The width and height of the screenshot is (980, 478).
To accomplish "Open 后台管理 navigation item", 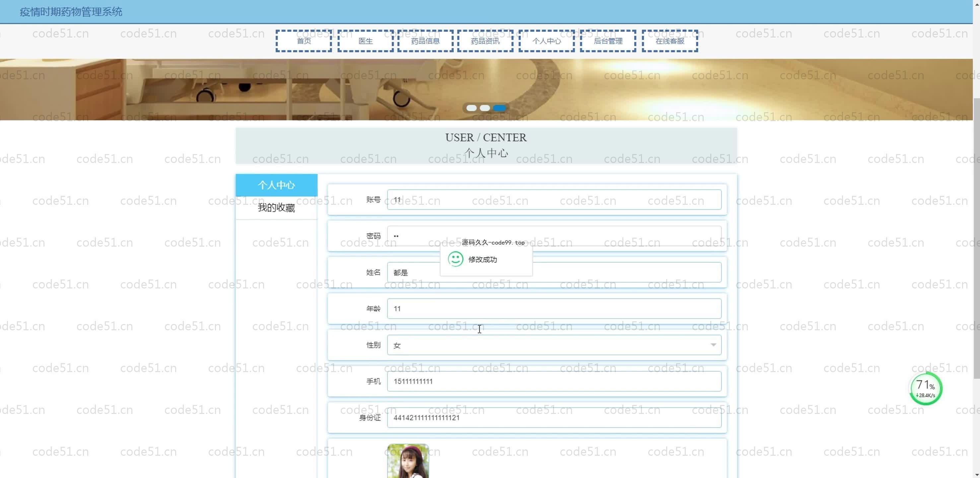I will 608,41.
